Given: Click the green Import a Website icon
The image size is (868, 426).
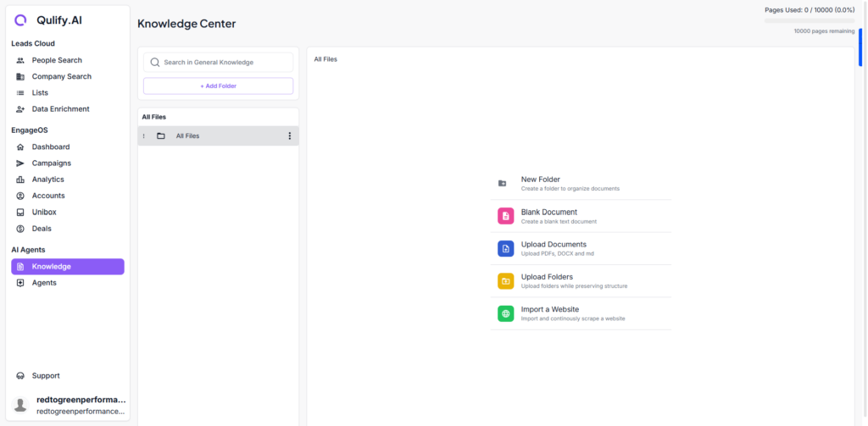Looking at the screenshot, I should (x=506, y=313).
